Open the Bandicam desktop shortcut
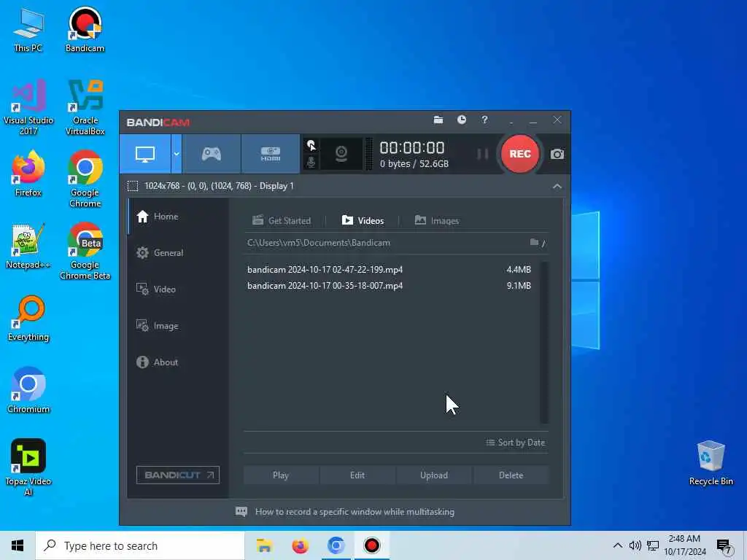Viewport: 747px width, 560px height. [85, 29]
